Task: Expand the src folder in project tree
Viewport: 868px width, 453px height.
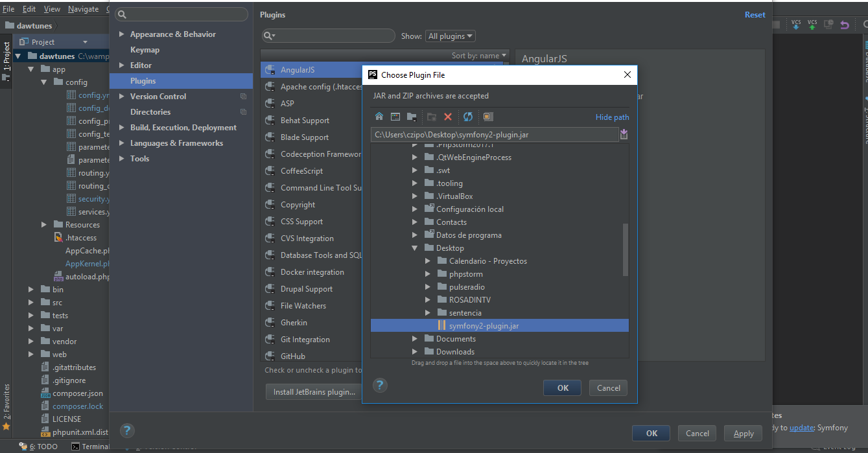Action: point(31,303)
